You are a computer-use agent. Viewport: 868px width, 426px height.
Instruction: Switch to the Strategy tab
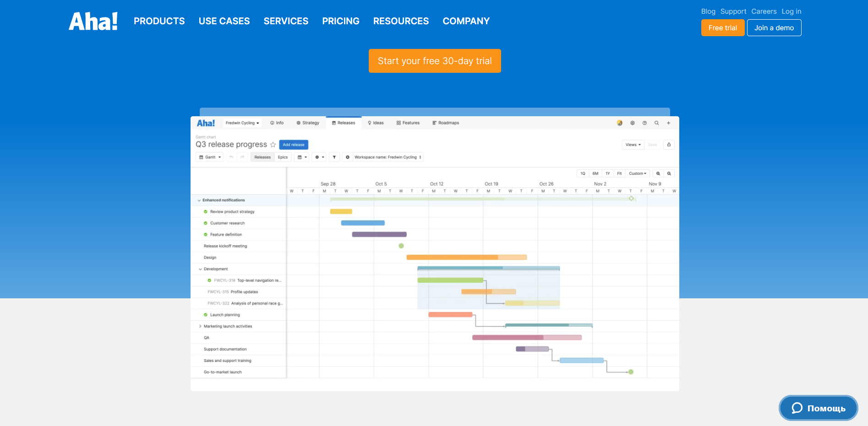[x=308, y=123]
